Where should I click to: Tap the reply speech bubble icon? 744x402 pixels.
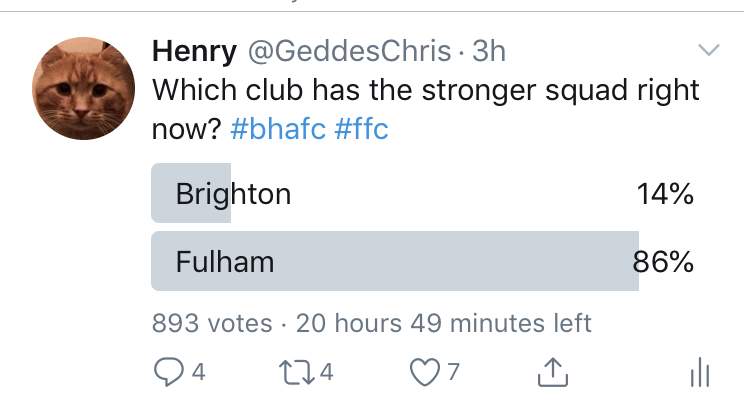[x=168, y=372]
